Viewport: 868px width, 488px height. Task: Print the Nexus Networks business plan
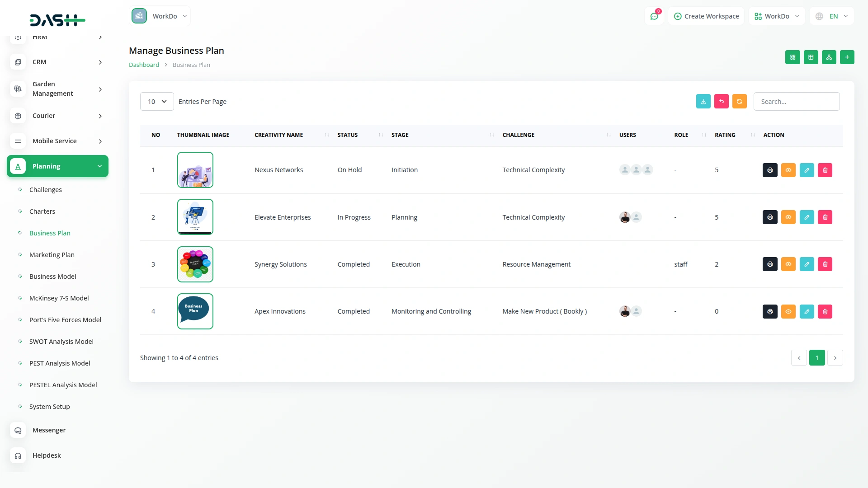coord(770,170)
